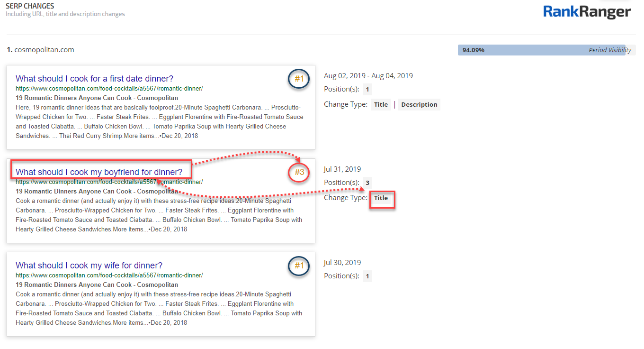The height and width of the screenshot is (349, 644).
Task: Click the SERP CHANGES heading
Action: point(30,6)
